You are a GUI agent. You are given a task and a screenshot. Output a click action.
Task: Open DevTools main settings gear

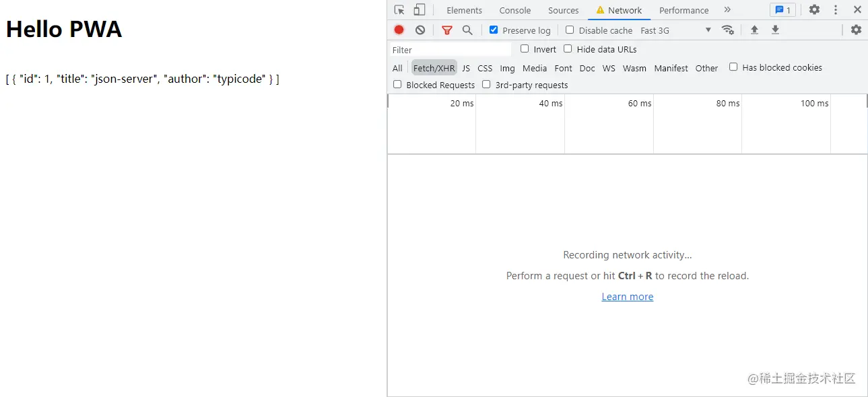(x=814, y=10)
